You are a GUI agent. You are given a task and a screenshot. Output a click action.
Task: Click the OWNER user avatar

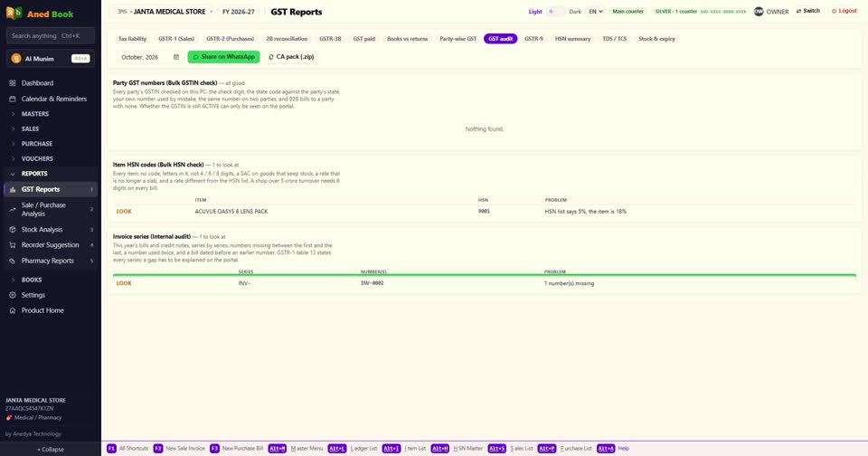click(759, 12)
